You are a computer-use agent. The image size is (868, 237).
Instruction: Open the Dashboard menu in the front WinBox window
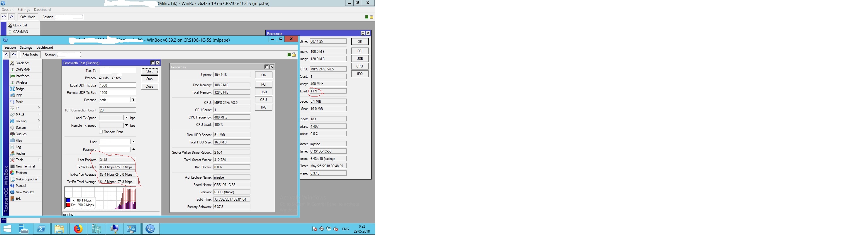point(45,48)
